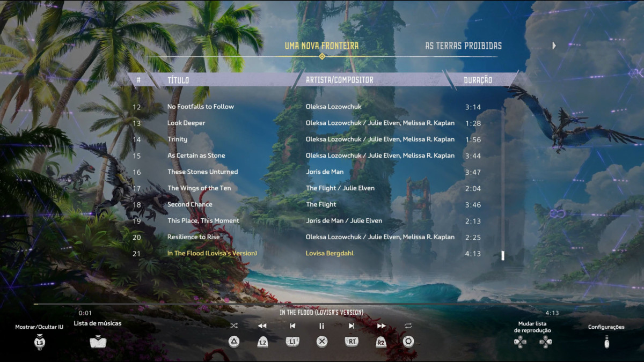644x362 pixels.
Task: Click the track list scrollbar thumb
Action: pyautogui.click(x=503, y=255)
